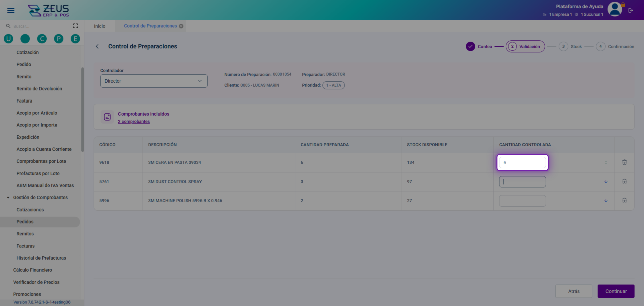Click the user avatar icon

615,9
